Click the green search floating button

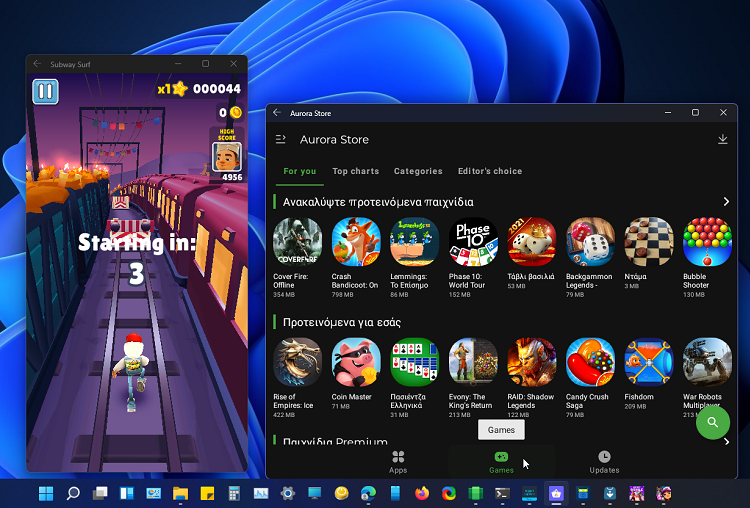[x=712, y=422]
